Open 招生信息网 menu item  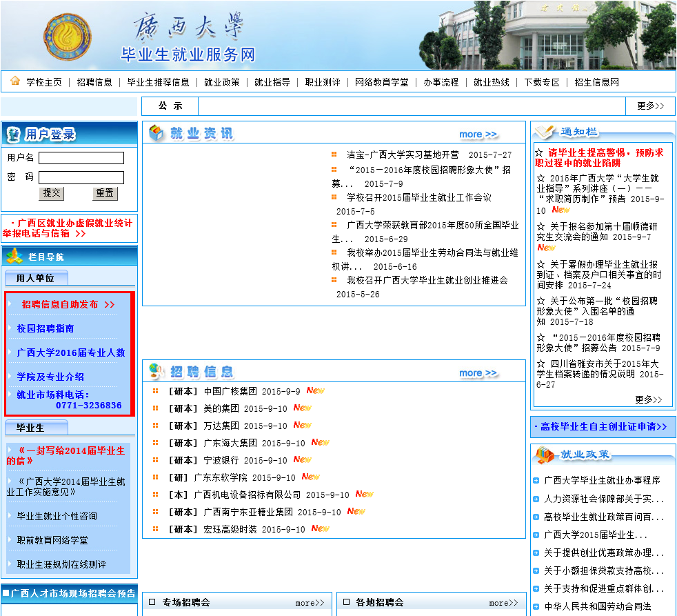coord(597,82)
